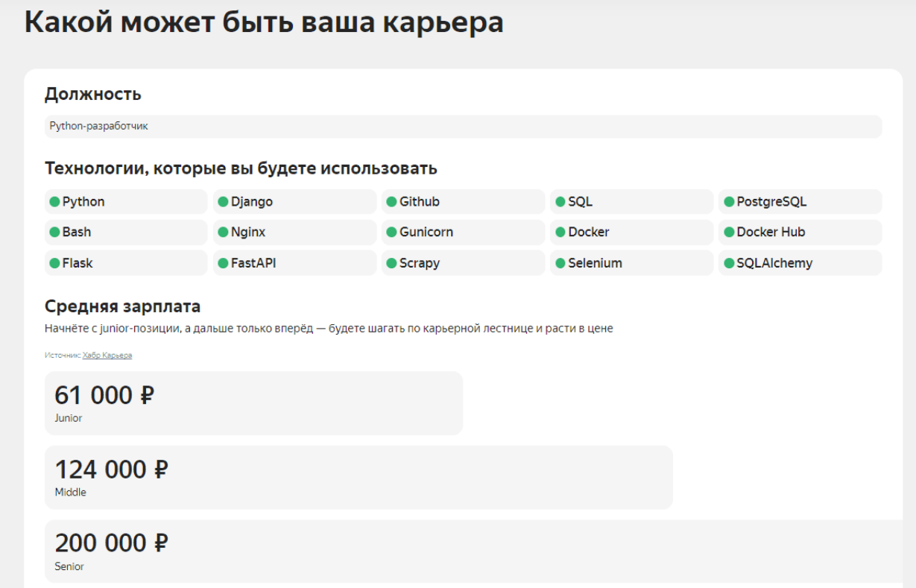The height and width of the screenshot is (588, 916).
Task: Click the green dot beside SQL
Action: pyautogui.click(x=560, y=202)
